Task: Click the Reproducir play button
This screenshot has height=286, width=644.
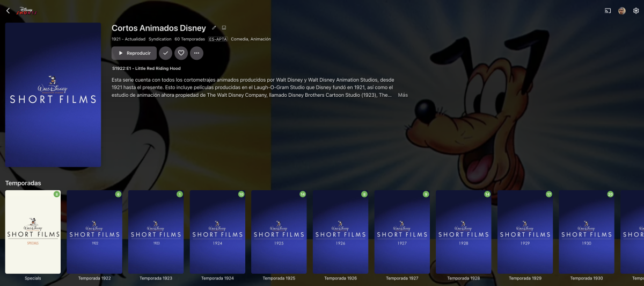Action: tap(134, 53)
